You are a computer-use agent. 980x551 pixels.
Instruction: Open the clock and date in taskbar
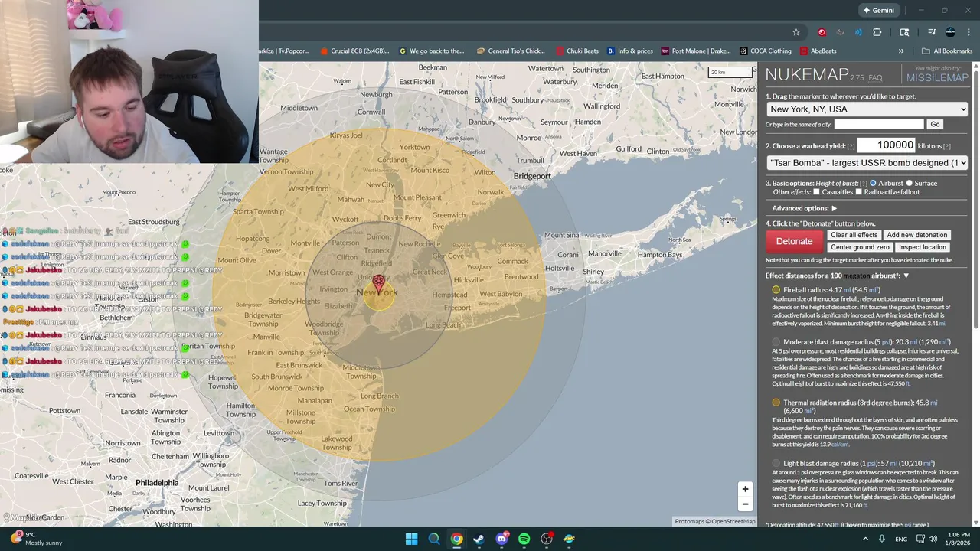[x=959, y=539]
